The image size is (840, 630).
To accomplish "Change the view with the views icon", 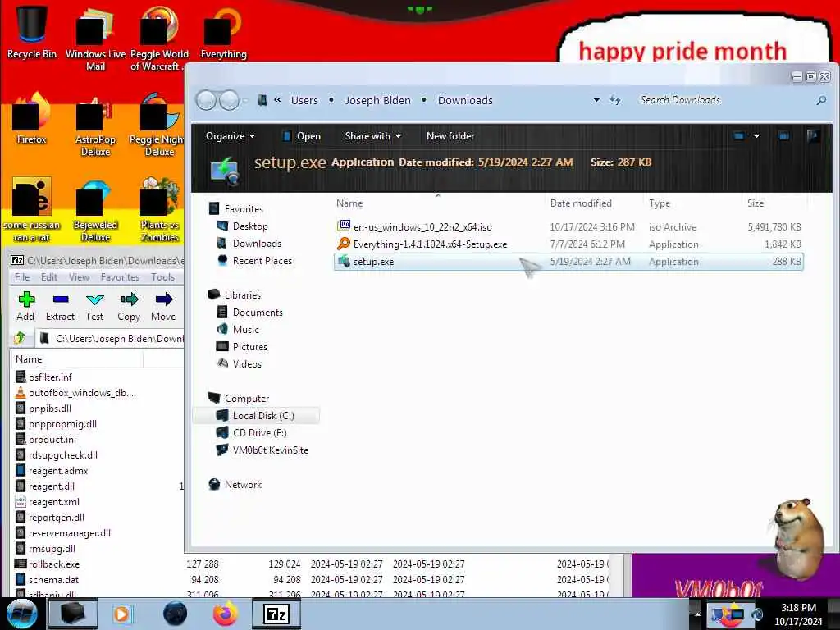I will [x=739, y=136].
